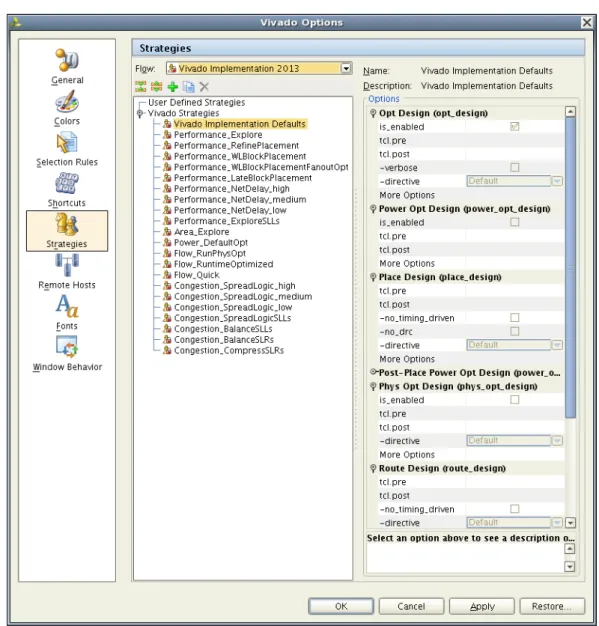
Task: Select the Flow_Quick strategy
Action: (x=196, y=275)
